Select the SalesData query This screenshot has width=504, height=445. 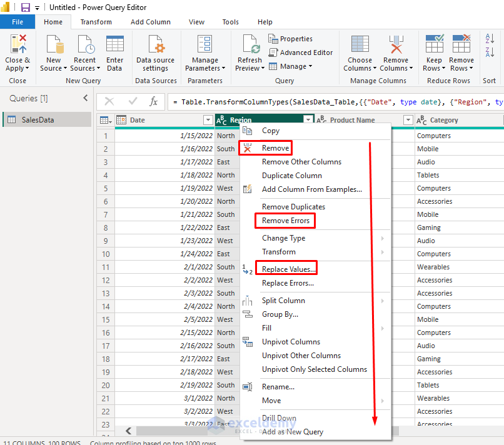point(47,119)
